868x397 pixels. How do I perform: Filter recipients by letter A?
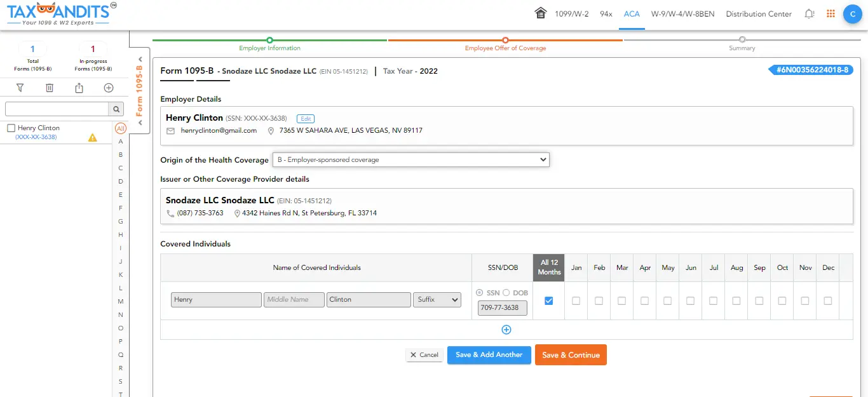pos(121,142)
